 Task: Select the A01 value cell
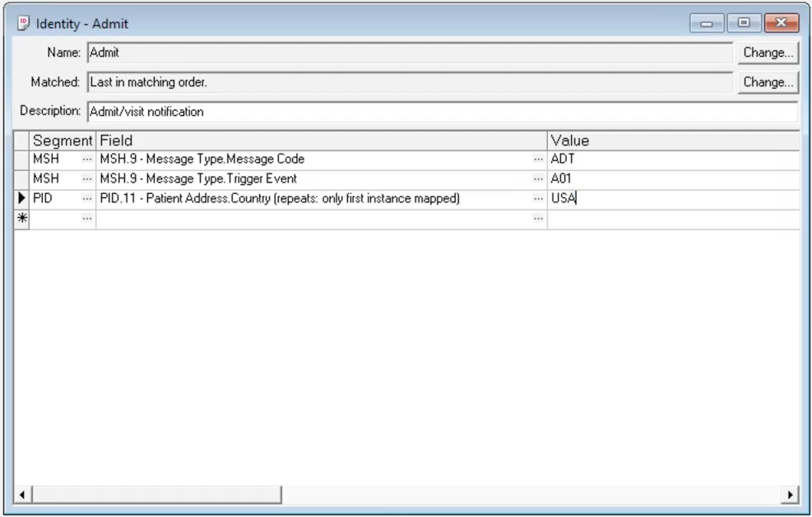coord(673,179)
